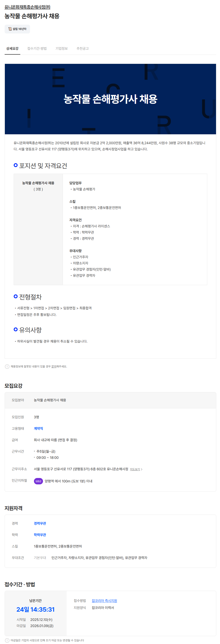
Task: Open the 유니온화재특종손해사정(주) company link
Action: [27, 7]
